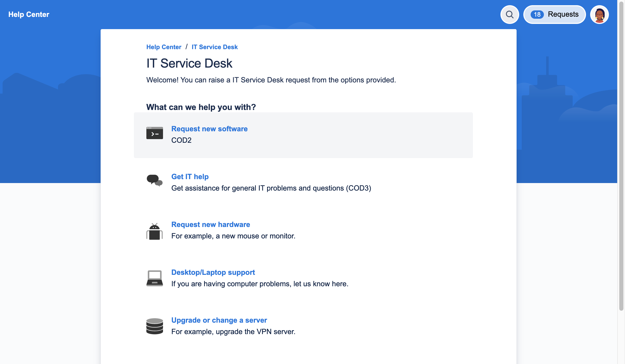625x364 pixels.
Task: Click Help Center breadcrumb link
Action: [x=164, y=47]
